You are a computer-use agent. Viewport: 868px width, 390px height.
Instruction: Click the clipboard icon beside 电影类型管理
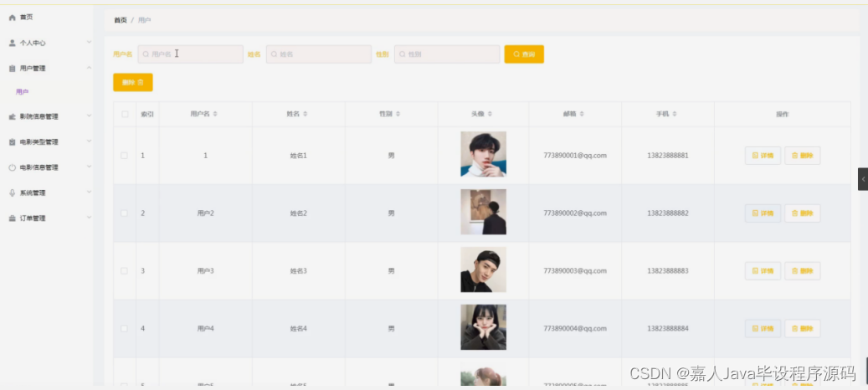pos(13,142)
